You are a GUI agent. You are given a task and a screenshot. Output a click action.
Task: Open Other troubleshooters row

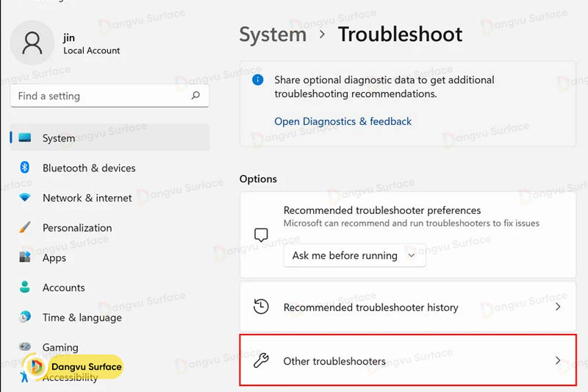tap(408, 360)
